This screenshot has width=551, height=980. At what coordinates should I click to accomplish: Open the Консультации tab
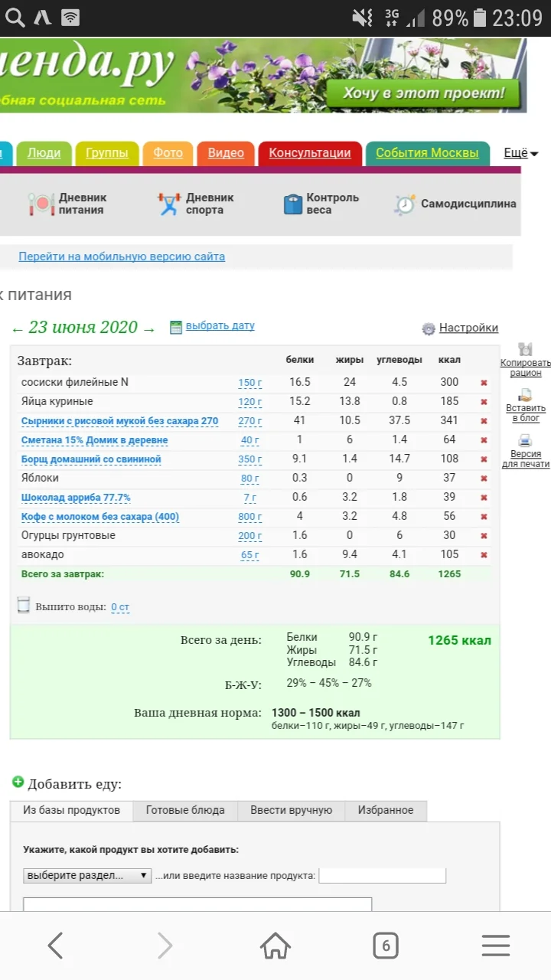(x=310, y=153)
